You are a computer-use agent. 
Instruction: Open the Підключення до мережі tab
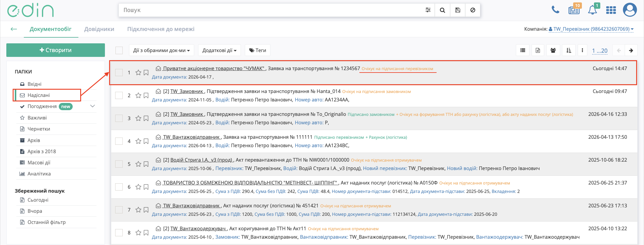[161, 29]
